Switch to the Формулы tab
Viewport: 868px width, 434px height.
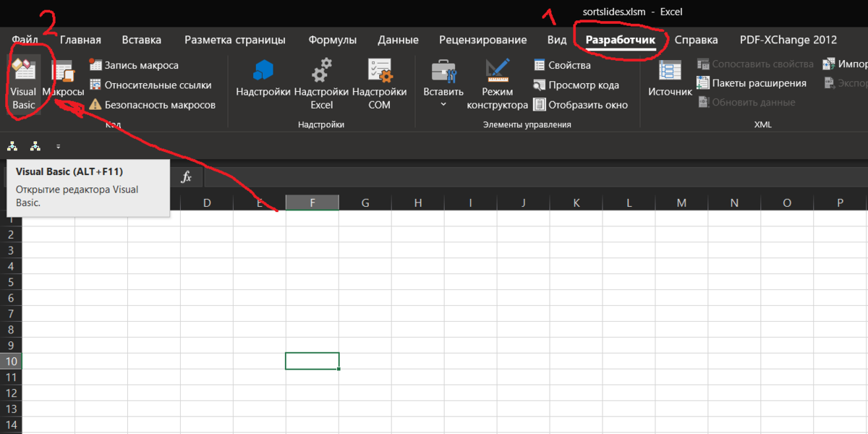(332, 40)
